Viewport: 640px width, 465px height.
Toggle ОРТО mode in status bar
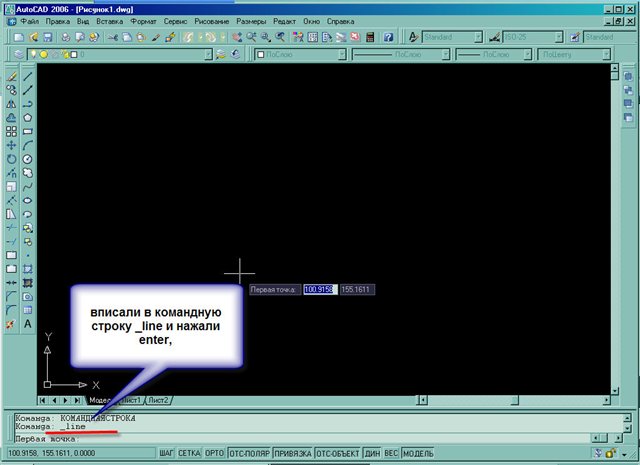coord(214,453)
